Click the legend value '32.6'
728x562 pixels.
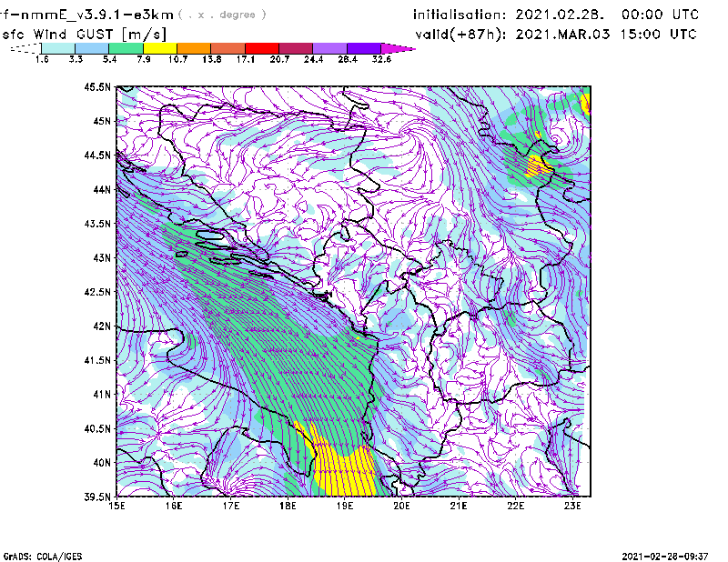click(x=381, y=59)
